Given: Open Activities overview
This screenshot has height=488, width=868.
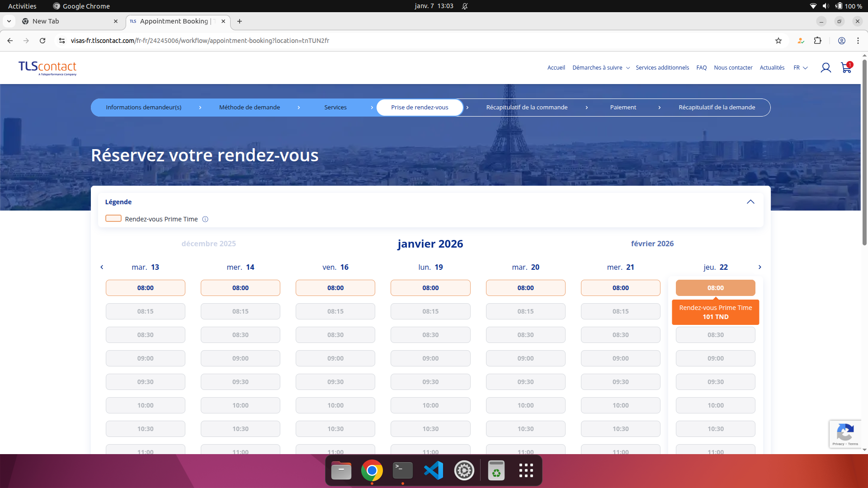Looking at the screenshot, I should coord(22,6).
